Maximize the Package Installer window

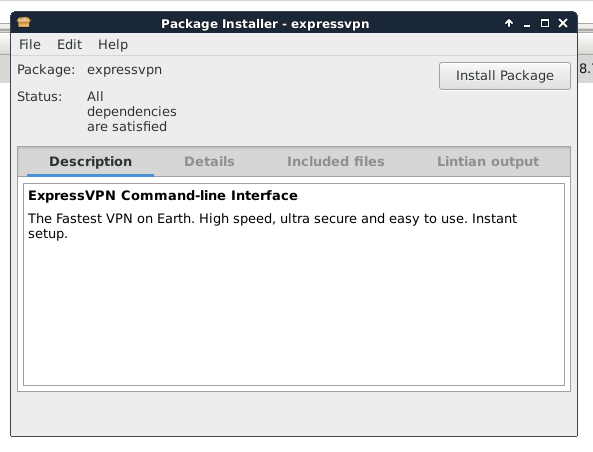click(x=545, y=23)
